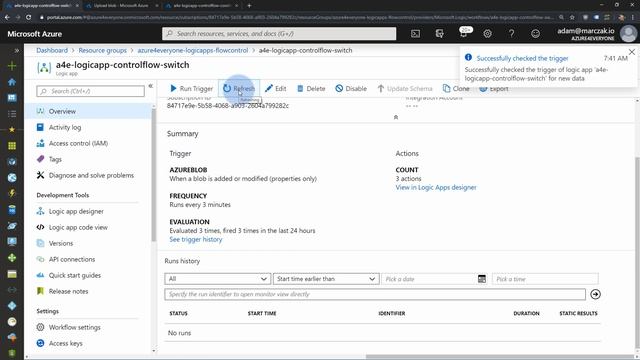Screen dimensions: 640x360
Task: Select Overview in resource menu
Action: [87, 111]
